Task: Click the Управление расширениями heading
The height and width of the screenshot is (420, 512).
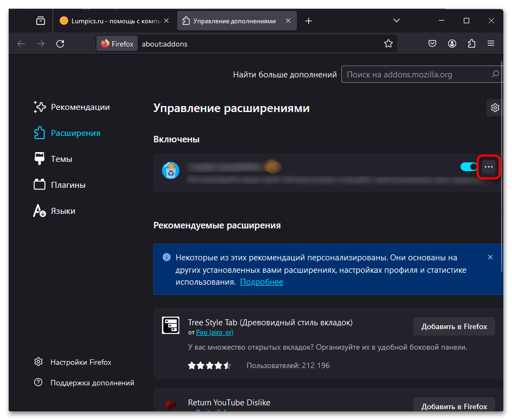Action: [231, 108]
